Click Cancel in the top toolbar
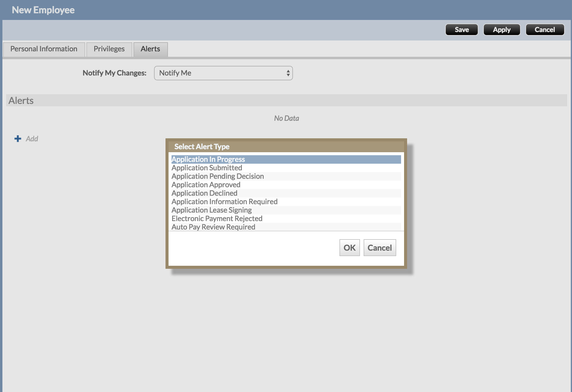Screen dimensions: 572x392 point(545,30)
